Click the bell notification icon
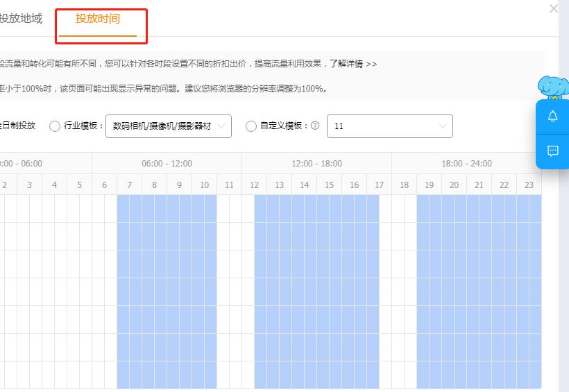569x392 pixels. [x=552, y=116]
